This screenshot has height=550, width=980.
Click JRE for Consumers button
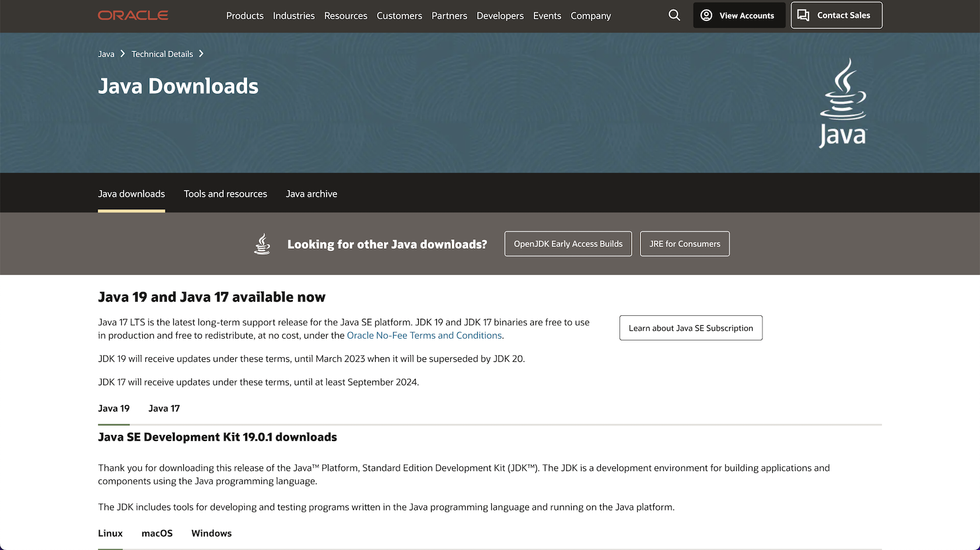(684, 244)
